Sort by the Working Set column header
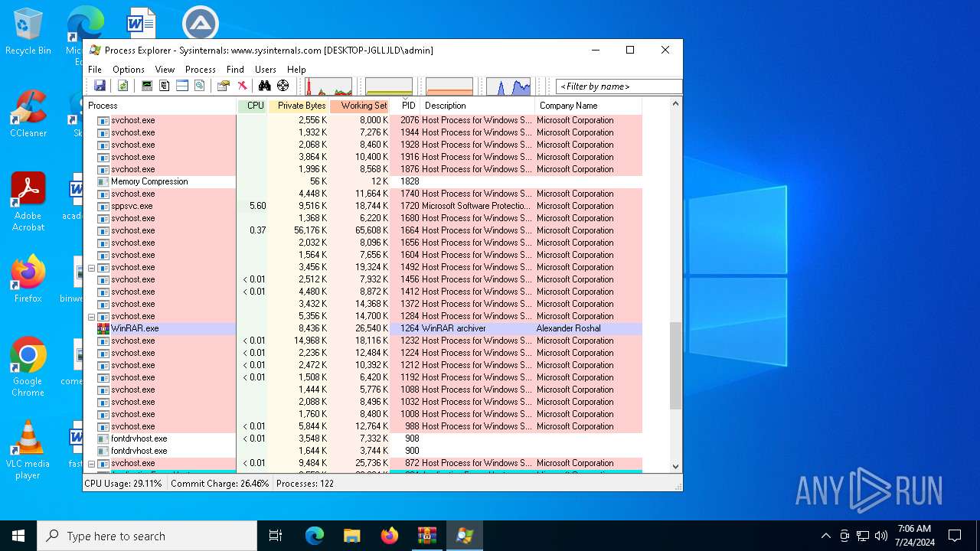 point(360,106)
